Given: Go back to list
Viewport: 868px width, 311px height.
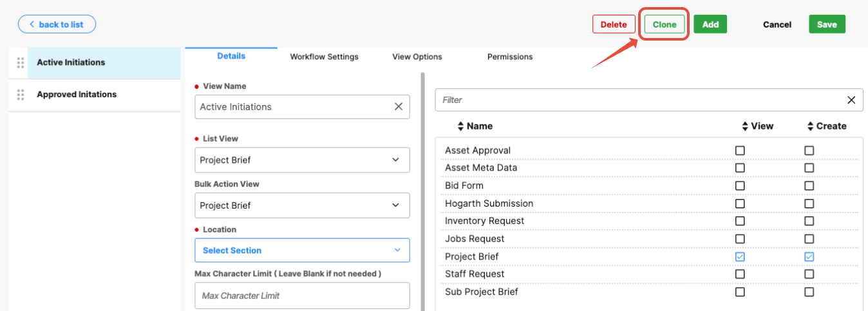Looking at the screenshot, I should coord(57,24).
